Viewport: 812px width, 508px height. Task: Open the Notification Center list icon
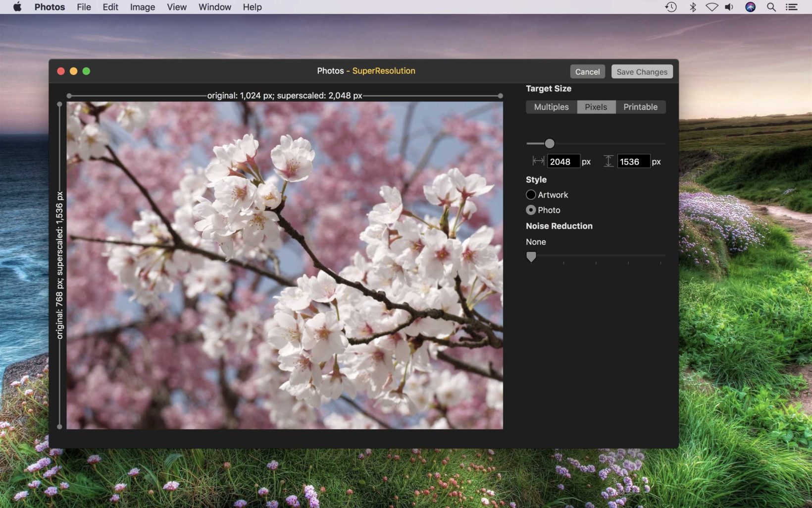pyautogui.click(x=792, y=7)
